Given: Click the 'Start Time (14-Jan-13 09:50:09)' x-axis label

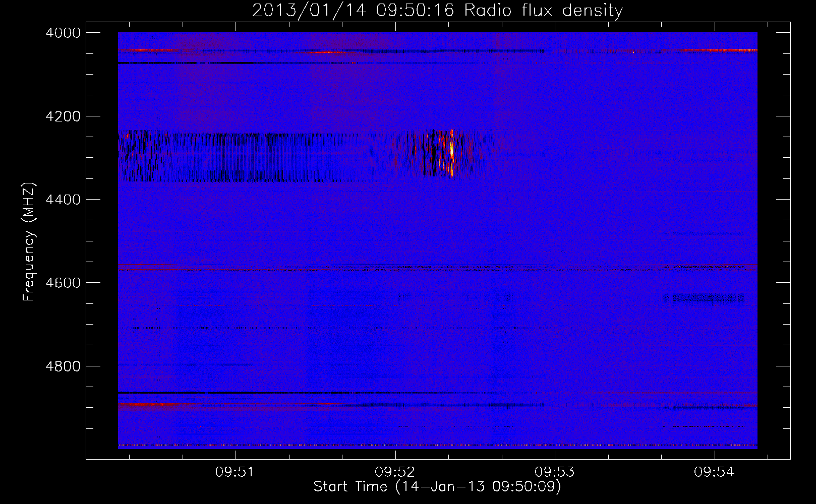Looking at the screenshot, I should [437, 487].
